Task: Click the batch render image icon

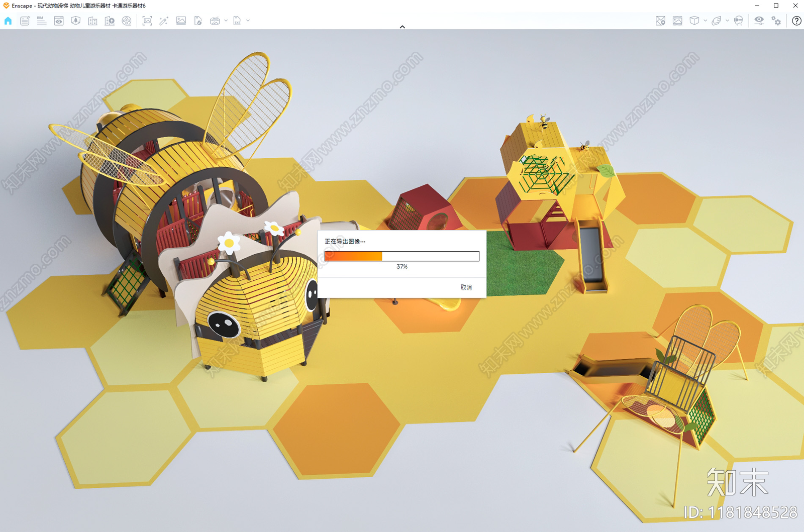Action: click(x=181, y=21)
